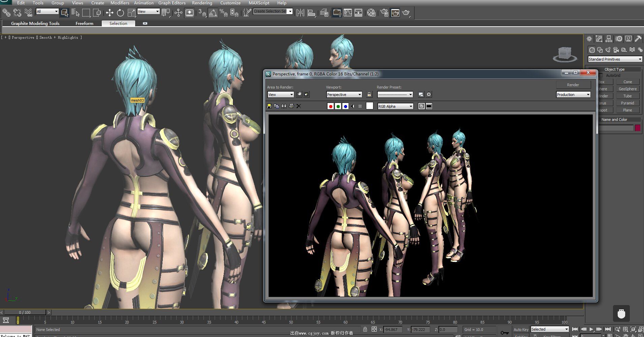The image size is (644, 337).
Task: Click Play Animation button
Action: tap(591, 329)
